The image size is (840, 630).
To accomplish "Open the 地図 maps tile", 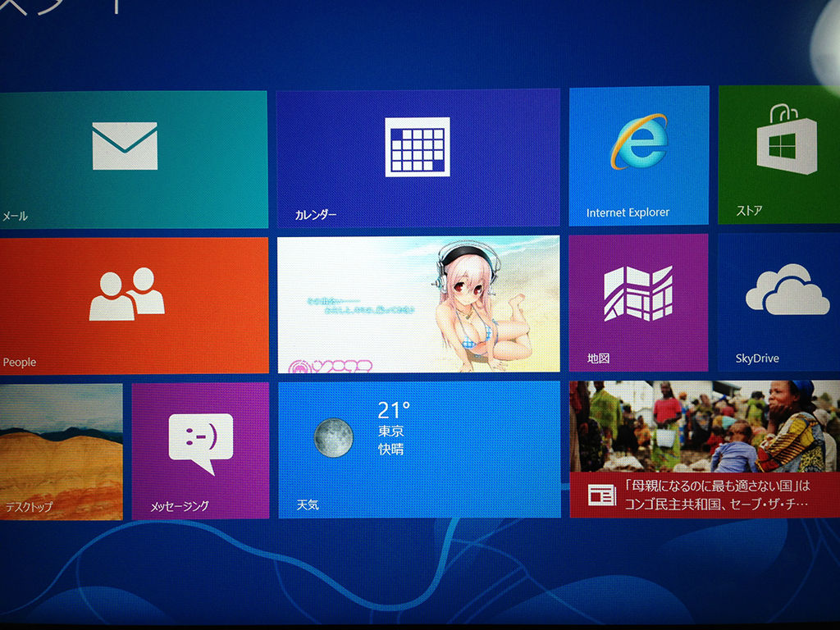I will (x=638, y=303).
